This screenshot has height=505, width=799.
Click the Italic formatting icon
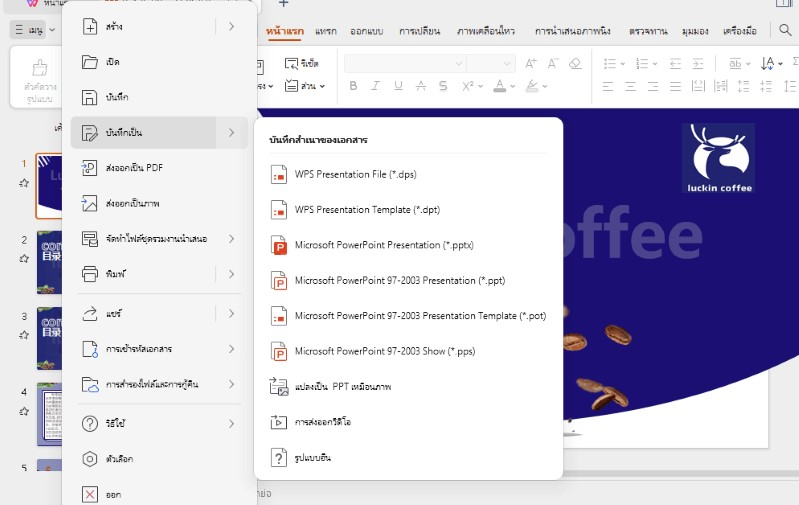coord(376,86)
